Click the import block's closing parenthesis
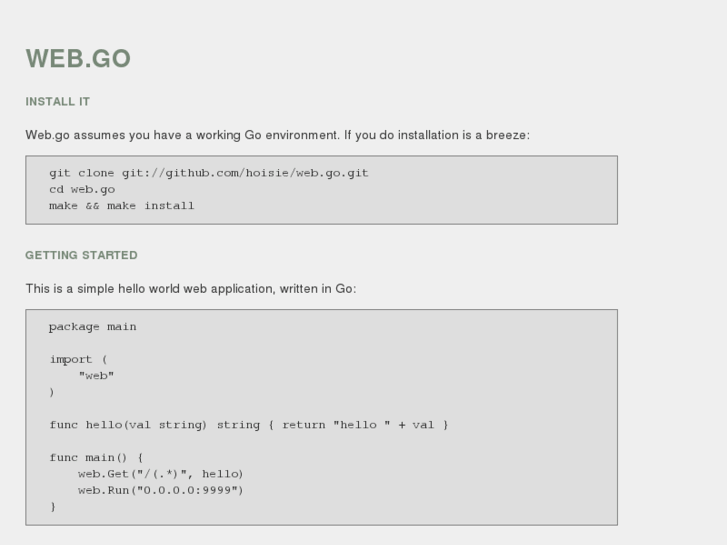 click(52, 392)
